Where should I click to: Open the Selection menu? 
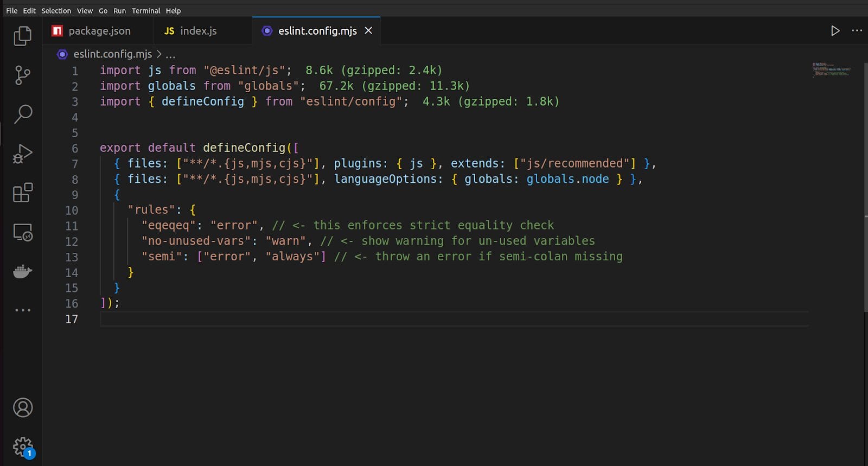(x=56, y=11)
